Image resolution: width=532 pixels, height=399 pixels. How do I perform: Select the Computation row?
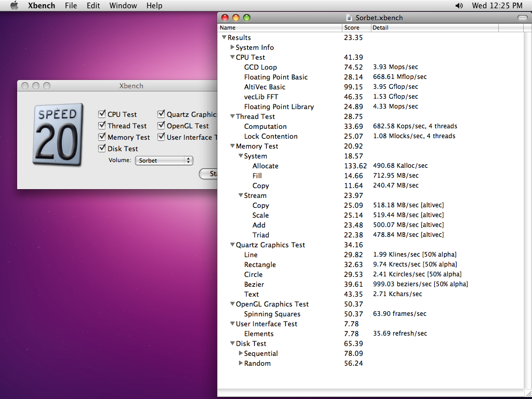[370, 126]
